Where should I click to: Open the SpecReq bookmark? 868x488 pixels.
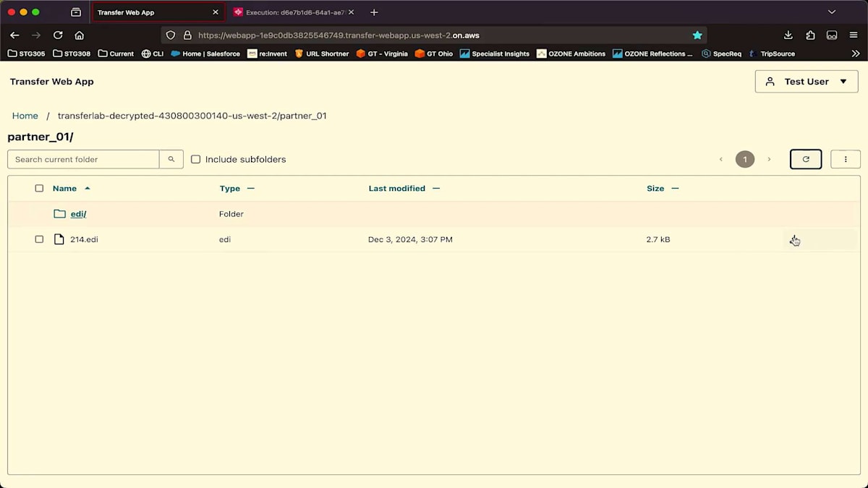coord(722,53)
